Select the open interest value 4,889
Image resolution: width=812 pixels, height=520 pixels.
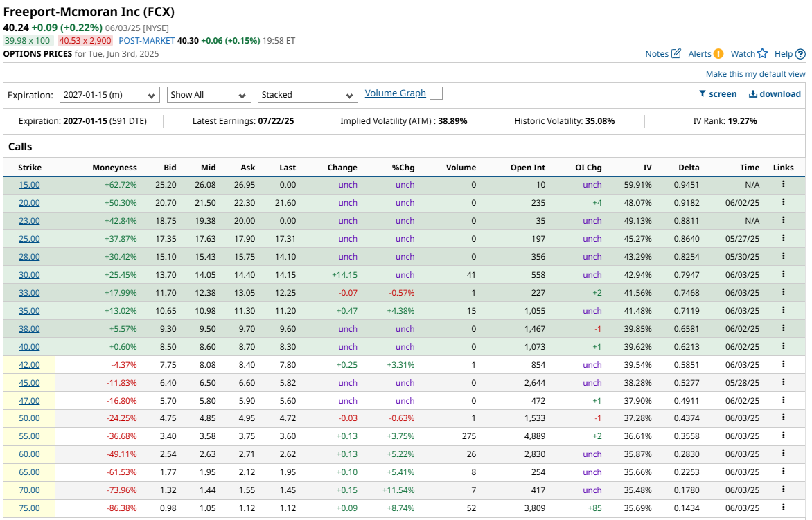pyautogui.click(x=534, y=436)
